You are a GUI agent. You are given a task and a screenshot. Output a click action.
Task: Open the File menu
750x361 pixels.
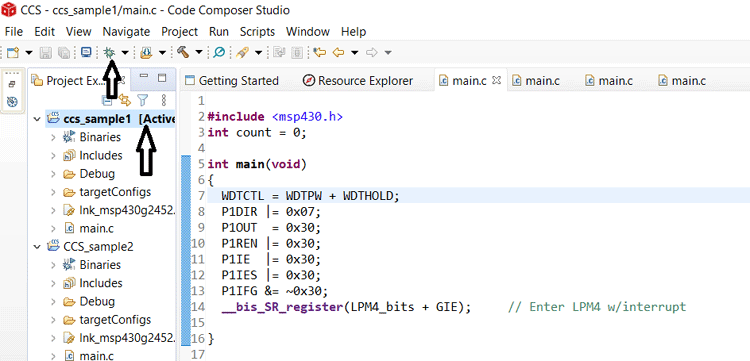click(x=13, y=32)
